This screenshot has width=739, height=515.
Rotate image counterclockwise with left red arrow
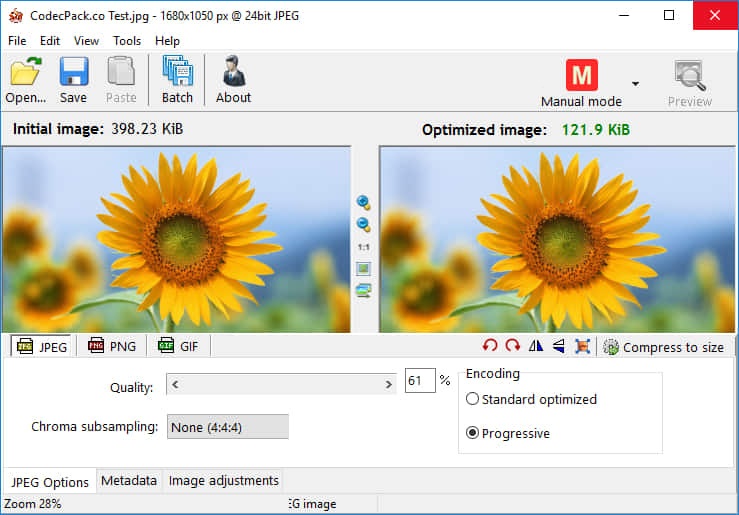490,346
